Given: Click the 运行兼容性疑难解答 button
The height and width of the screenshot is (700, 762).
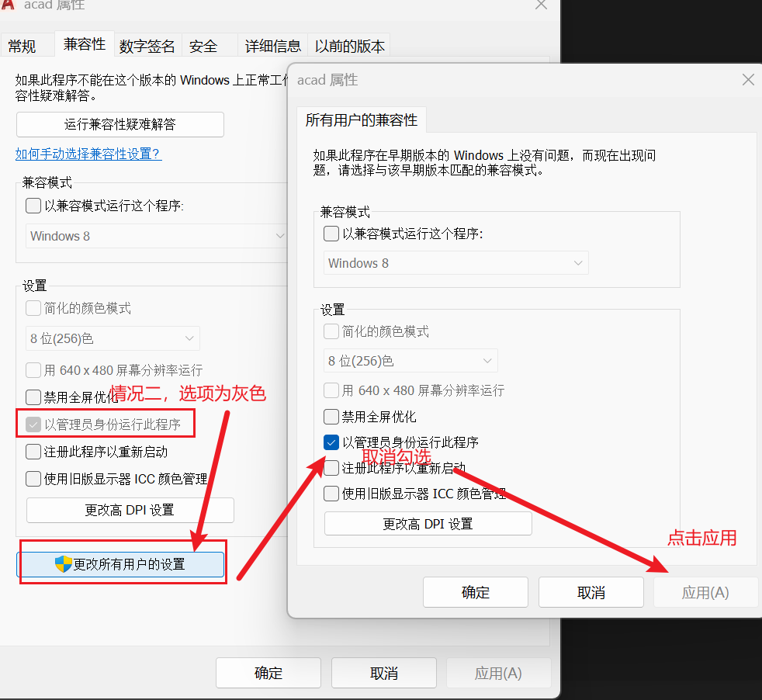Looking at the screenshot, I should point(120,124).
